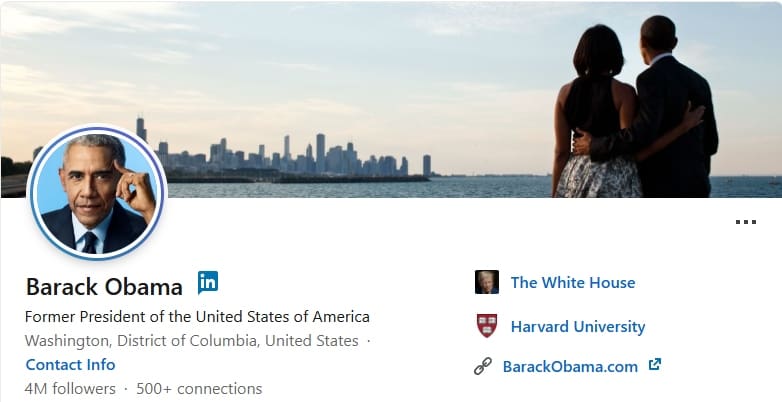
Task: Open the skyline cover banner image
Action: coord(391,99)
